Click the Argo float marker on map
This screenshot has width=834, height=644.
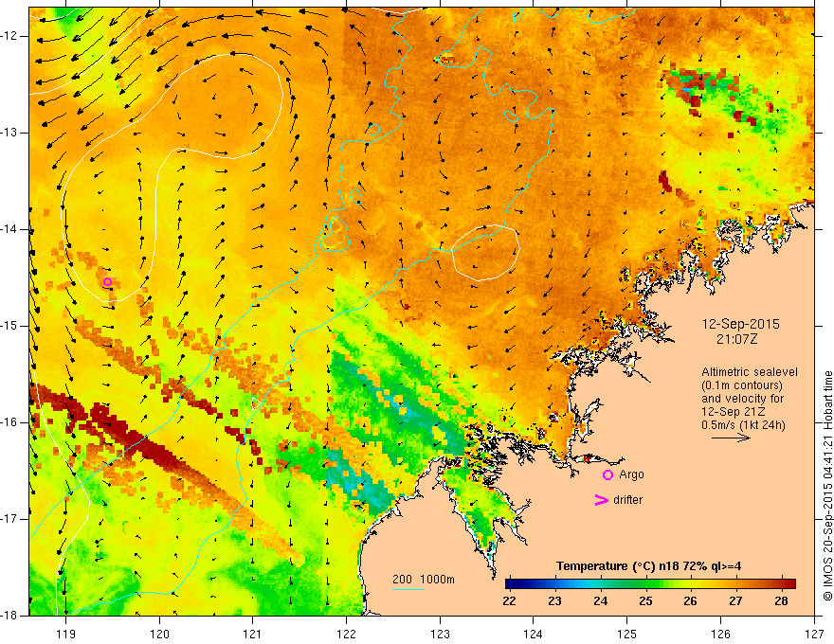[x=107, y=281]
